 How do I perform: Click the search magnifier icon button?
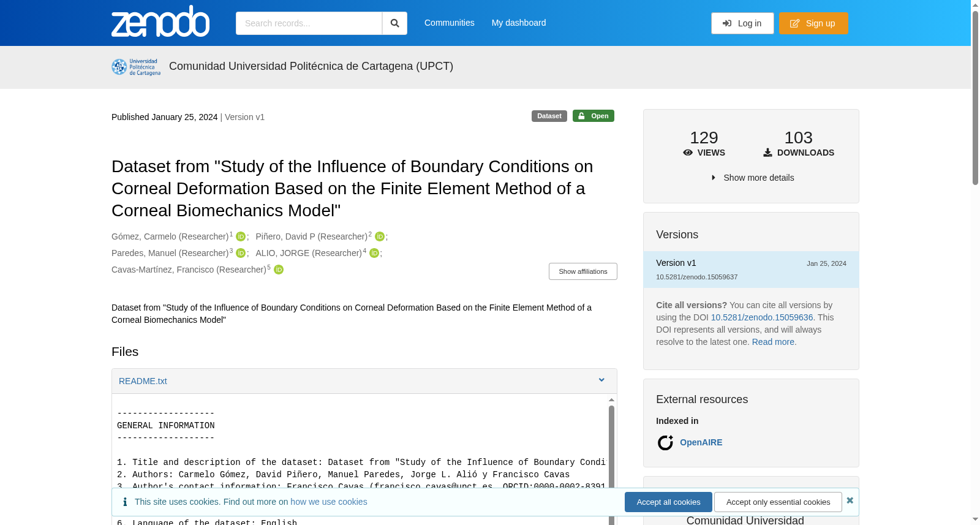pos(395,23)
